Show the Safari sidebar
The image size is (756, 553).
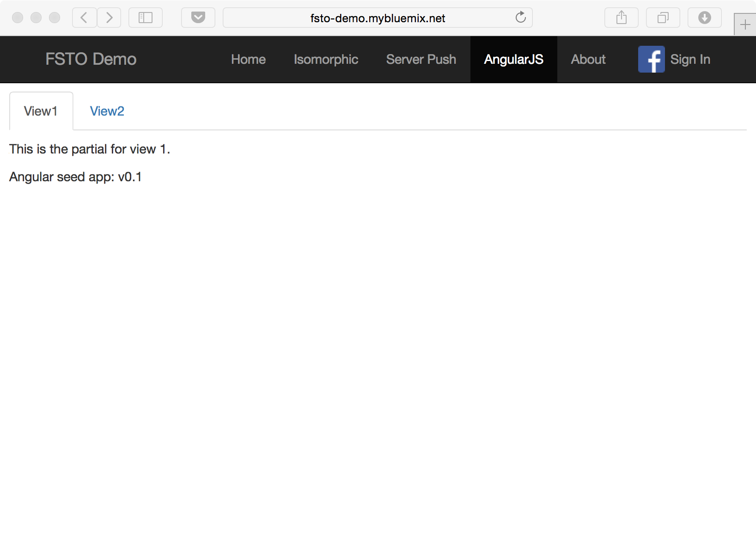tap(146, 18)
